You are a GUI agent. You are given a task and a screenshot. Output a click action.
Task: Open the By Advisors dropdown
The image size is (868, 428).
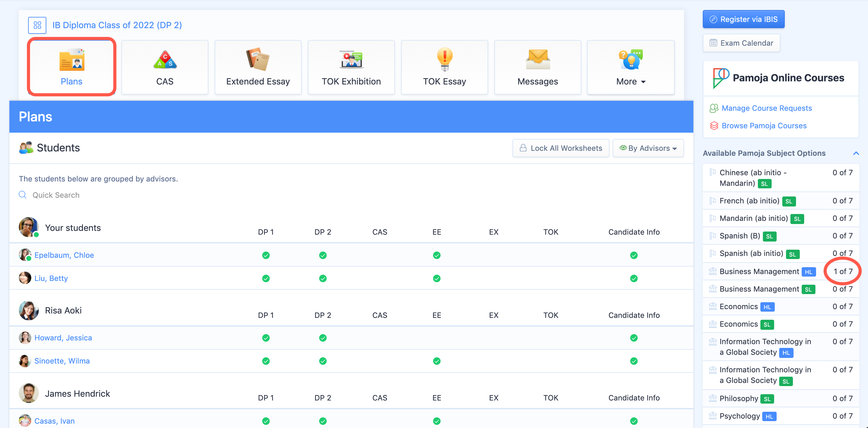pyautogui.click(x=648, y=148)
